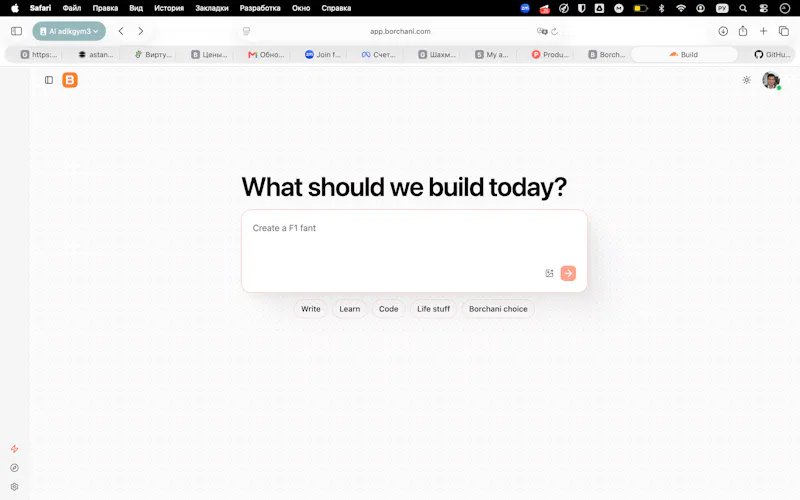800x500 pixels.
Task: Open the Apple menu
Action: tap(15, 8)
